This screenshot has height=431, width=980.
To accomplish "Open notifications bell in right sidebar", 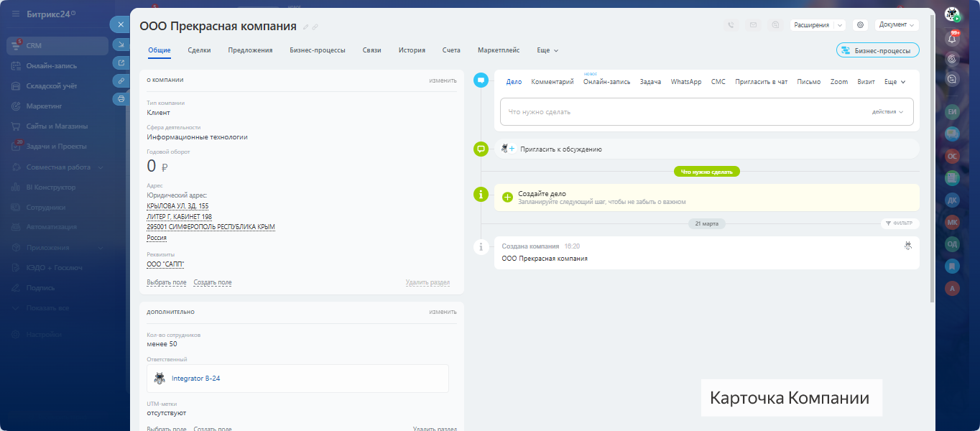I will pos(953,39).
